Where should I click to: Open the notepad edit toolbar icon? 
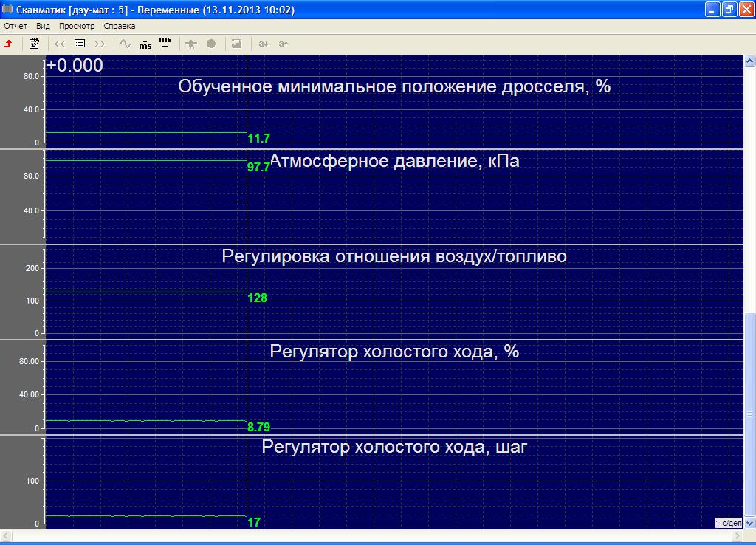point(34,44)
